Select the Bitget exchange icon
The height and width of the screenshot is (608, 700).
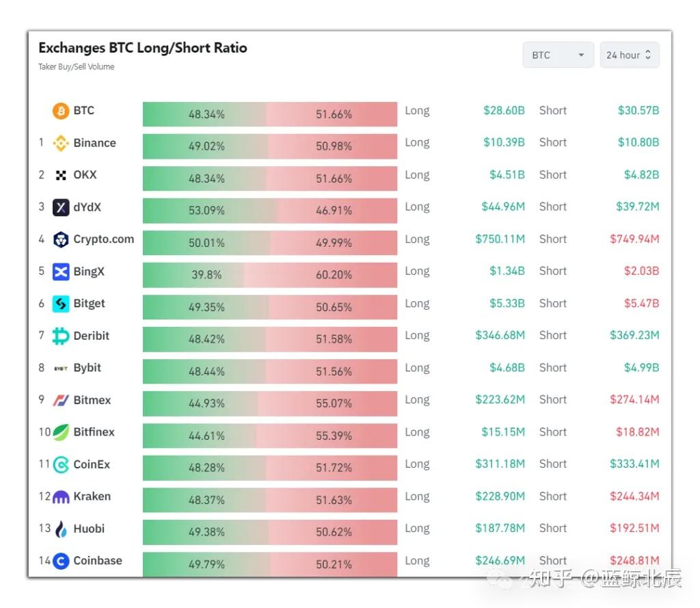pos(61,304)
